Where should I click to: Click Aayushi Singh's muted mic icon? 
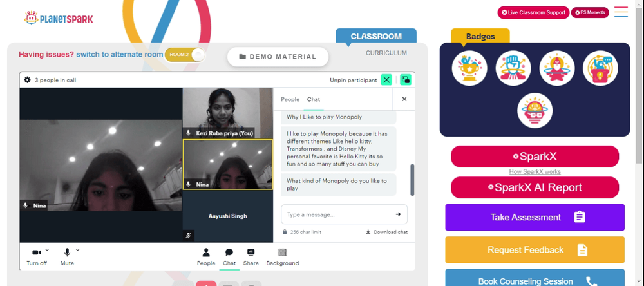[189, 236]
